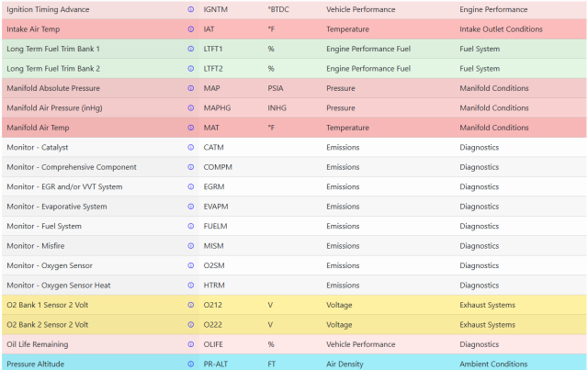Click info icon beside Oil Life Remaining

click(x=191, y=344)
